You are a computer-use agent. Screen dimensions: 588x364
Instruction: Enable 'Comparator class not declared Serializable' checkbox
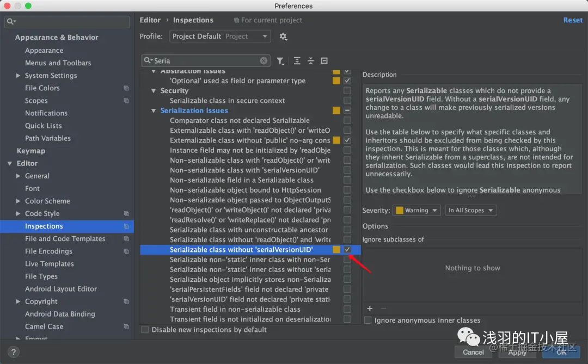(x=347, y=120)
